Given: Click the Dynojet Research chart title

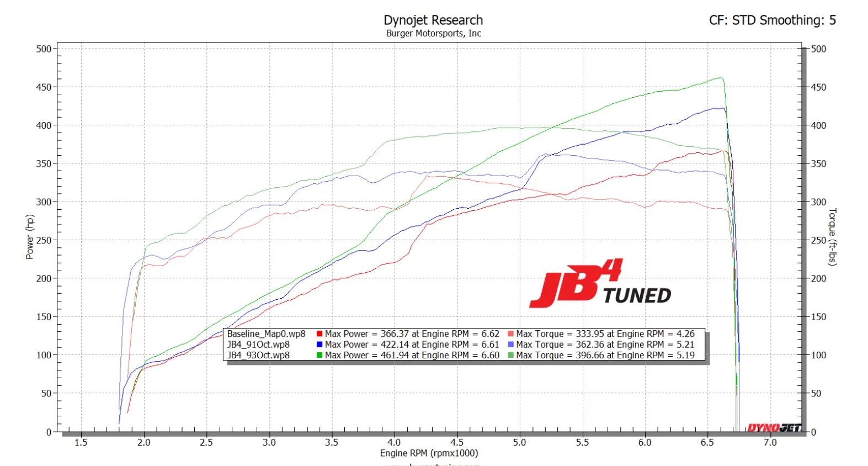Looking at the screenshot, I should click(433, 20).
